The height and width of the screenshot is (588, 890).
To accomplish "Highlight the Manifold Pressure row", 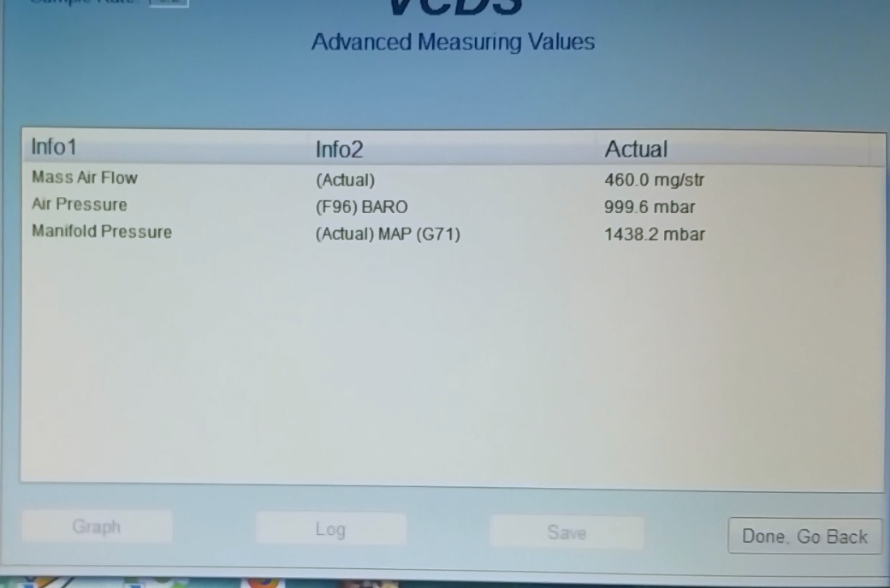I will pyautogui.click(x=453, y=234).
